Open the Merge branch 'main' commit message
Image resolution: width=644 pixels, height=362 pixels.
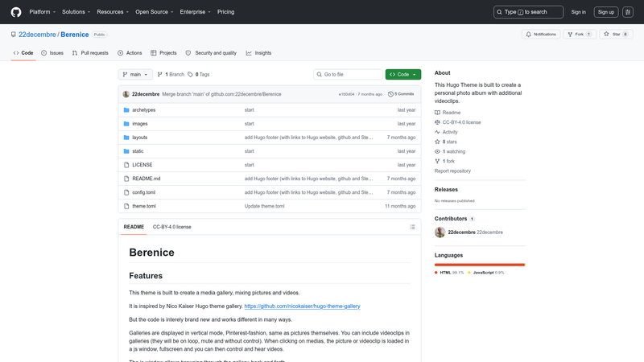221,94
